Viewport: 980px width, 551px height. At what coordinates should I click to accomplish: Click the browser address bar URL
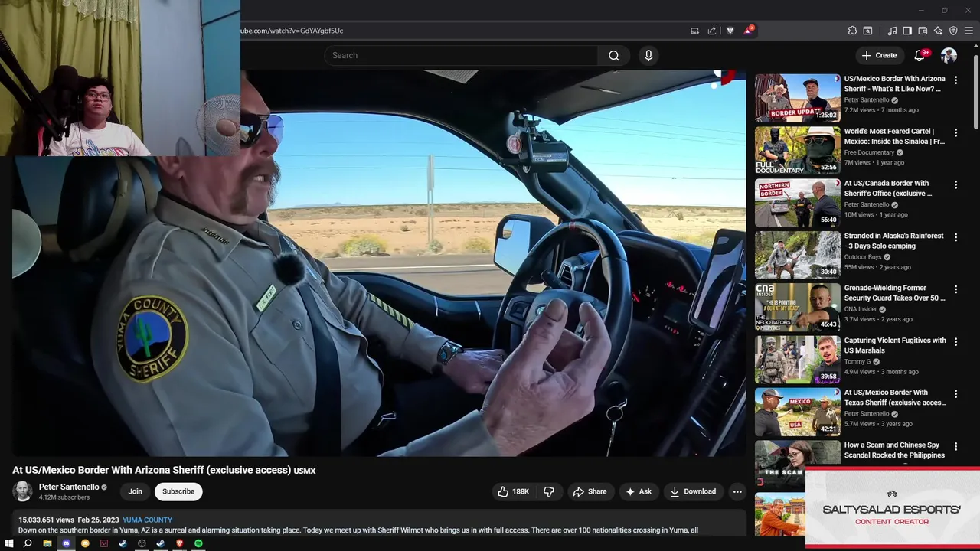(292, 31)
